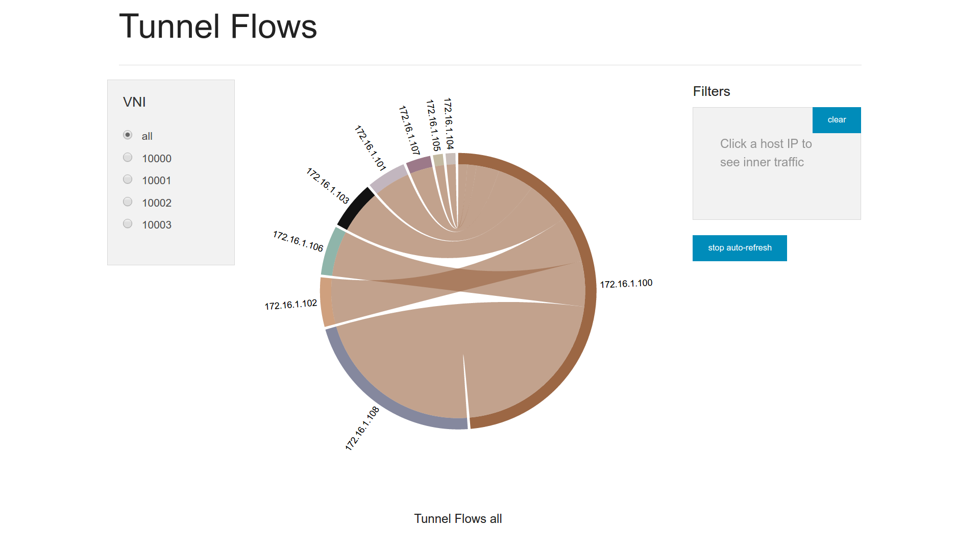The image size is (980, 551).
Task: Select host label 172.16.1.102
Action: [x=290, y=305]
